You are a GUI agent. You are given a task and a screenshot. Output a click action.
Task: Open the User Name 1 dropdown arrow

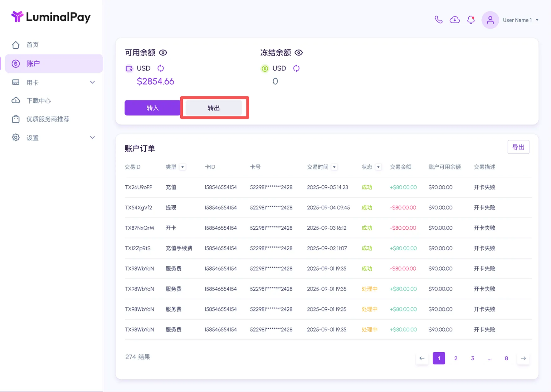coord(537,20)
